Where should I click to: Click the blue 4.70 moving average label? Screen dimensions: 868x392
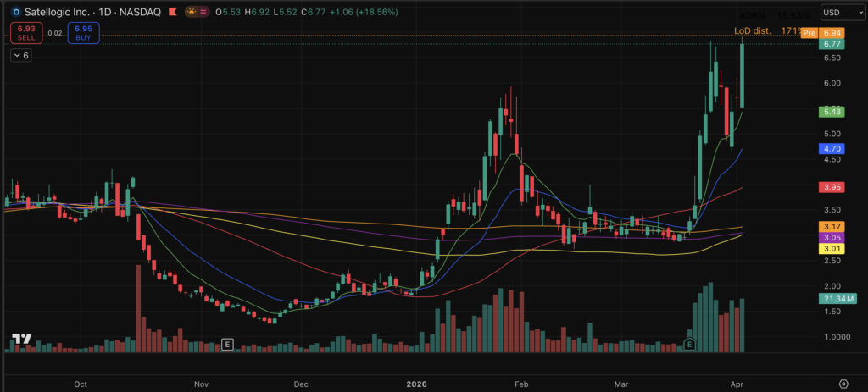831,148
